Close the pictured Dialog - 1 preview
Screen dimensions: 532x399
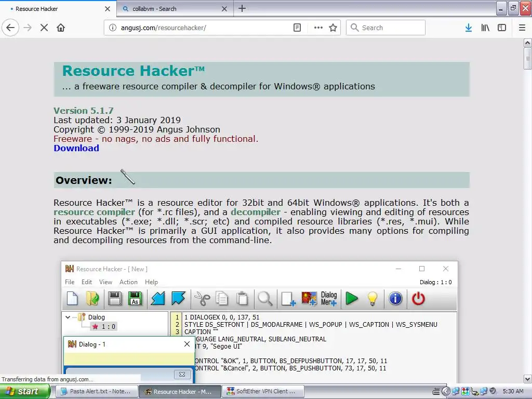(187, 344)
